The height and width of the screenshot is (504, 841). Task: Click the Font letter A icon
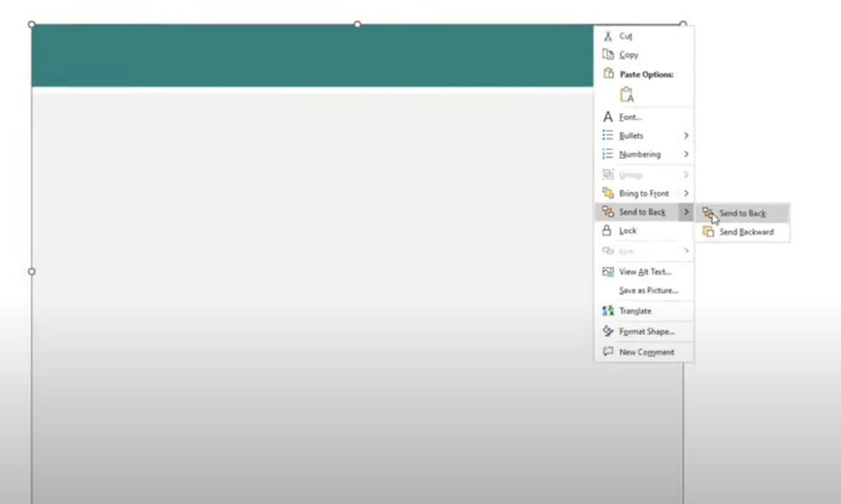point(608,117)
